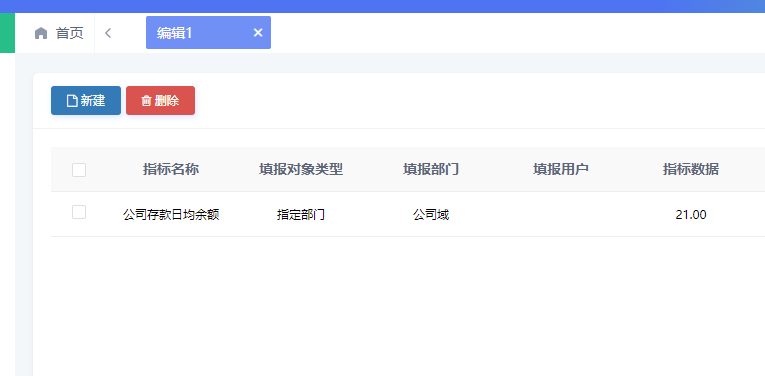Check the box for the 公司存款日均余额 row
The image size is (765, 376).
click(79, 212)
